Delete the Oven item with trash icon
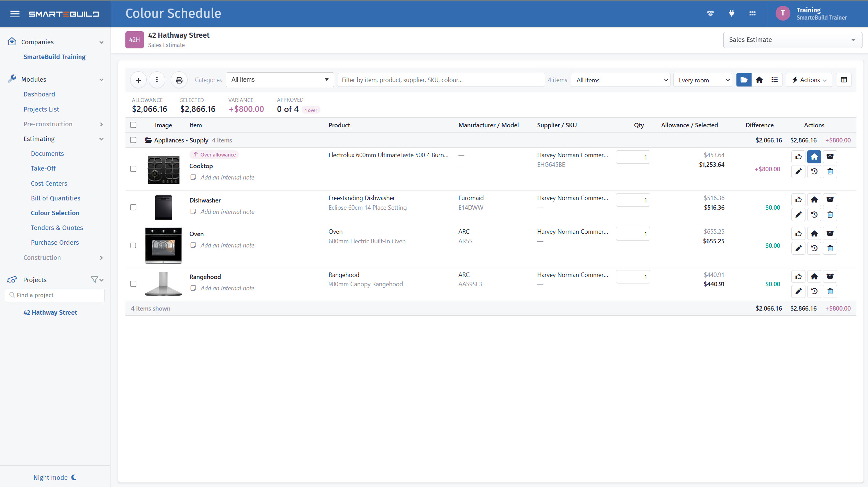868x487 pixels. tap(830, 248)
